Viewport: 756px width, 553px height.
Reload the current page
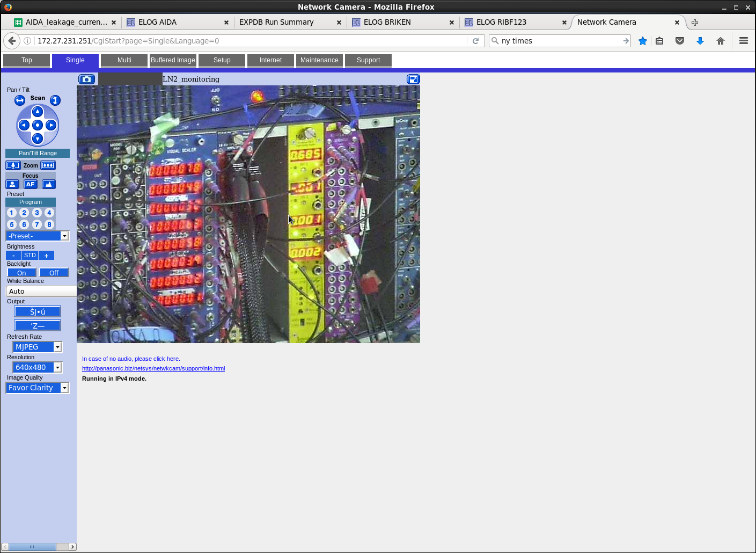point(475,41)
